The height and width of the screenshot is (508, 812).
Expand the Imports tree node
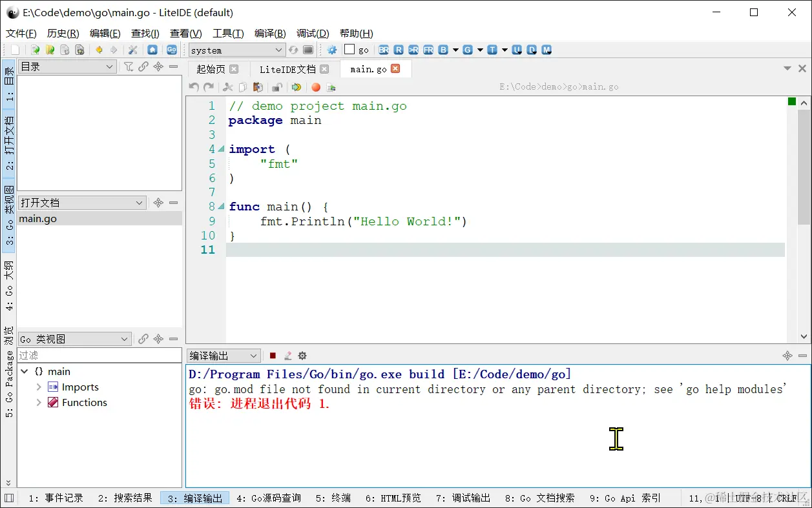[x=39, y=387]
